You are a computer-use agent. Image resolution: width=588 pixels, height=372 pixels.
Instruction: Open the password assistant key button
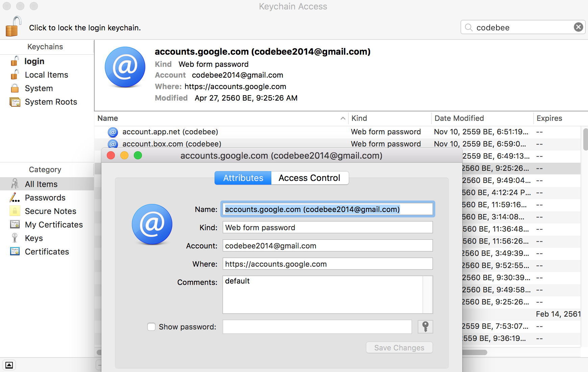click(x=425, y=327)
